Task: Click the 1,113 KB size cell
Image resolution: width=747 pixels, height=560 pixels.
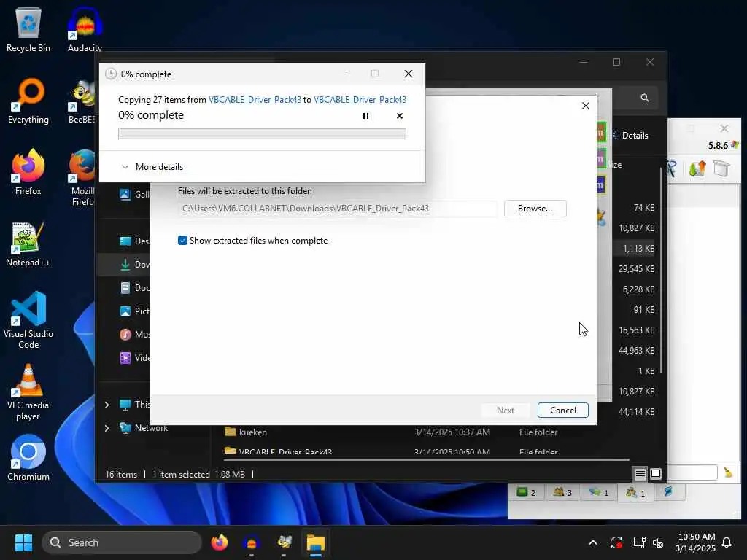Action: coord(638,249)
